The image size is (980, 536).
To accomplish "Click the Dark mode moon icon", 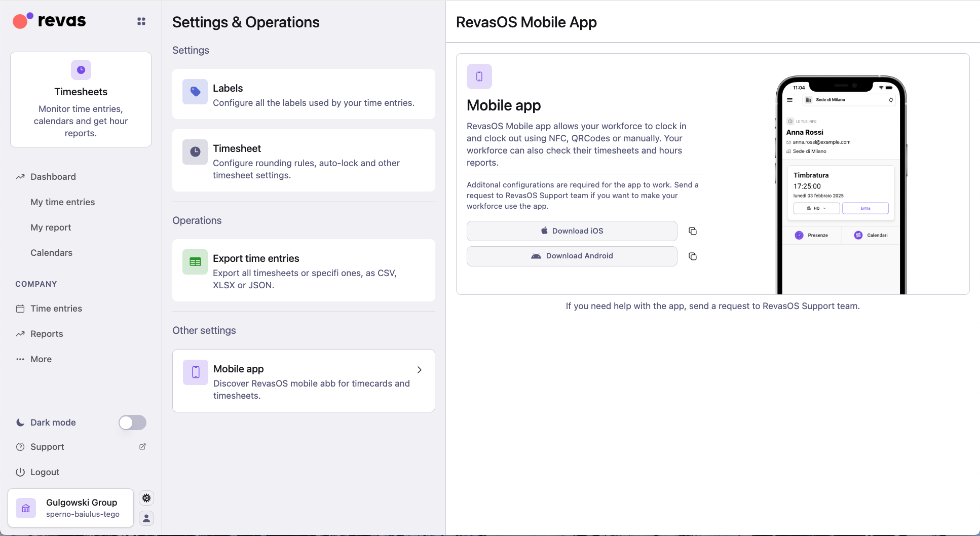I will point(20,423).
